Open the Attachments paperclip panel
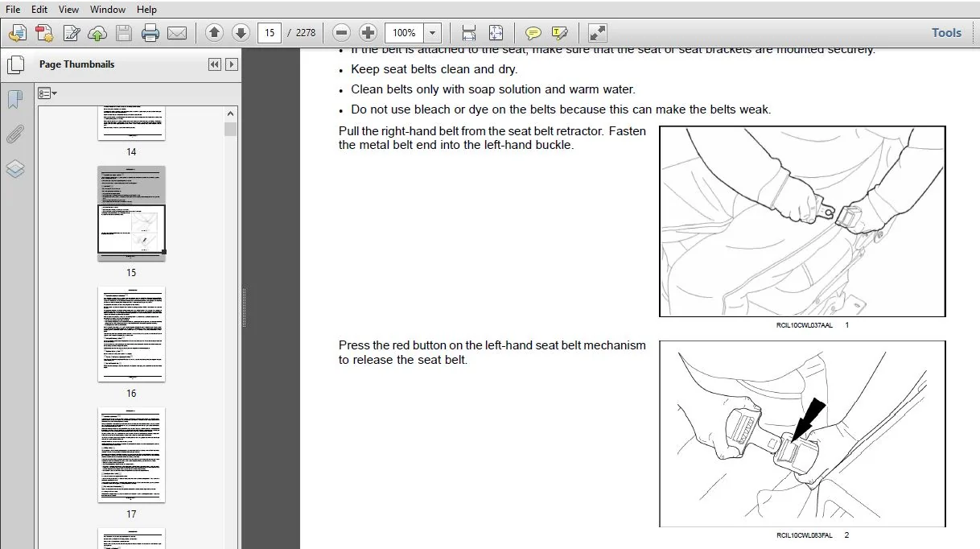Image resolution: width=980 pixels, height=549 pixels. [x=15, y=134]
